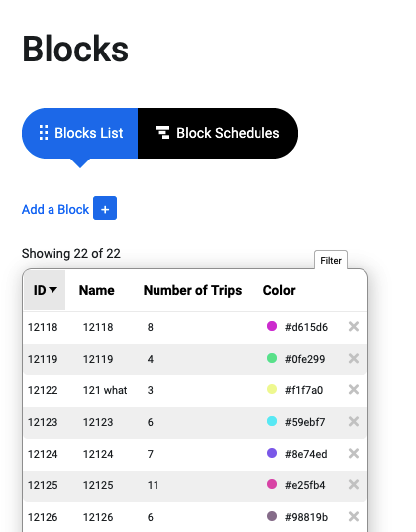Delete block 12118 with its X icon
The image size is (416, 532).
point(354,326)
